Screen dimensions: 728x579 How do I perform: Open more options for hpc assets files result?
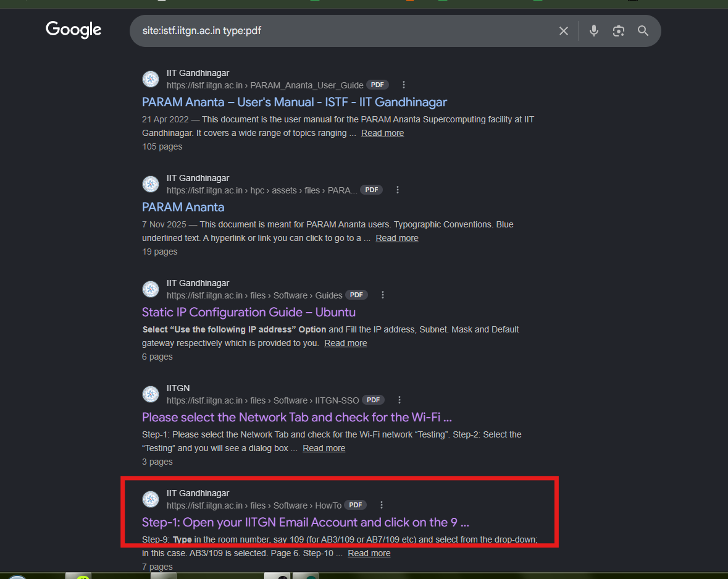click(398, 190)
